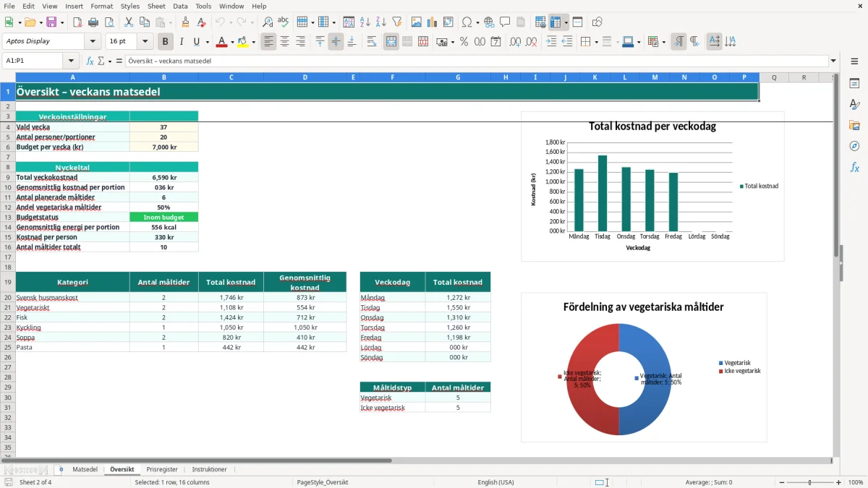Screen dimensions: 868x488
Task: Click zoom out minus button
Action: [781, 482]
